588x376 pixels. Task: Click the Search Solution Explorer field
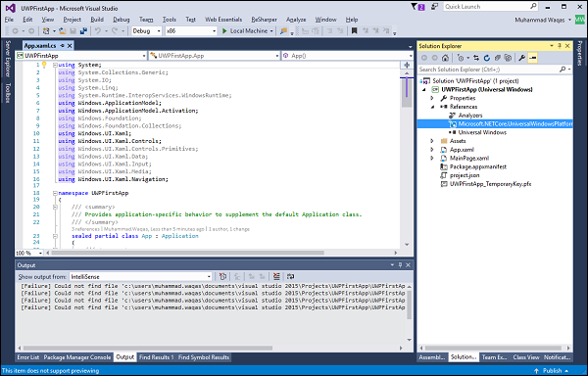click(x=489, y=70)
